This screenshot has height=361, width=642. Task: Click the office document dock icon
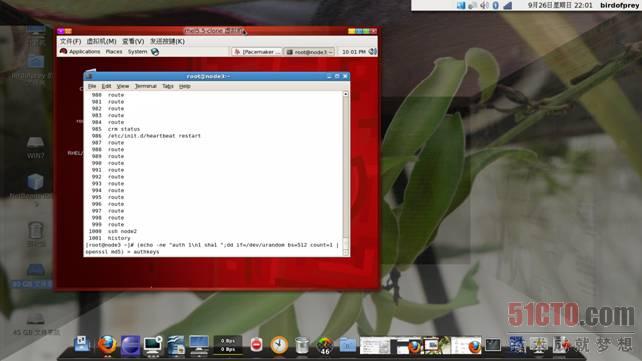(x=176, y=346)
